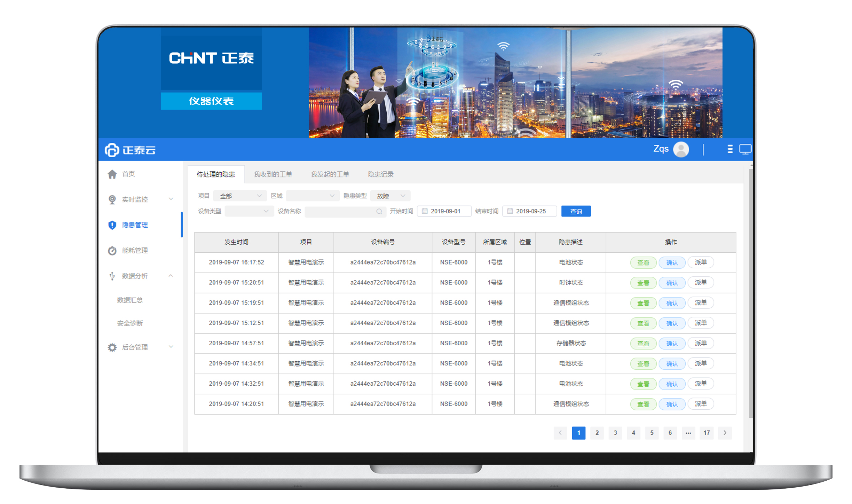Click the CHNT 正泰 banner logo
Image resolution: width=852 pixels, height=504 pixels.
pos(211,58)
